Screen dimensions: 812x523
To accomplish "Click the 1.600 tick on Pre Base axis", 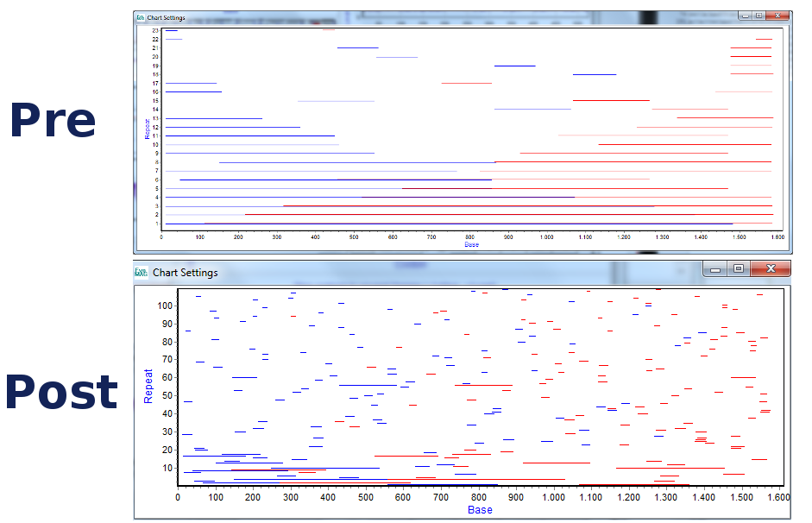I will (x=776, y=236).
